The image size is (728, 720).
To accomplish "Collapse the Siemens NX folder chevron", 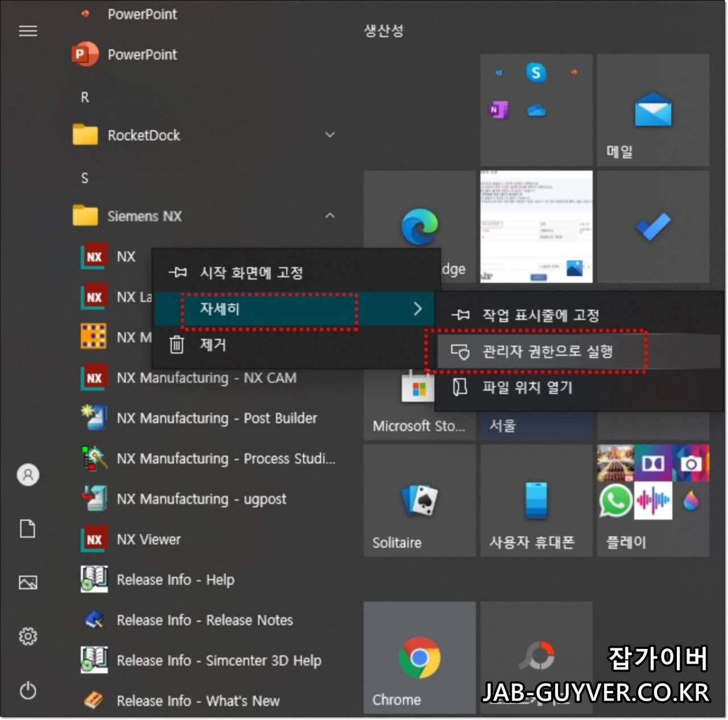I will coord(330,216).
